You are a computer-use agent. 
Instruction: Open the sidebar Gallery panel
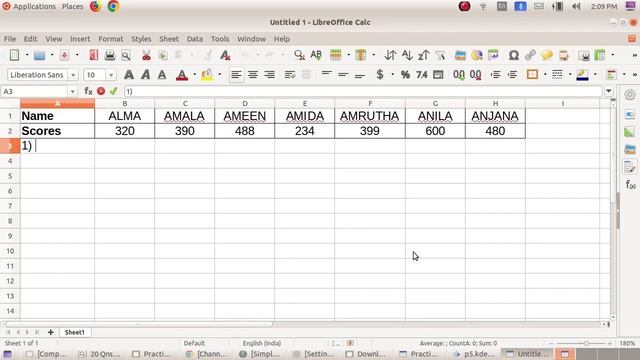tap(630, 149)
